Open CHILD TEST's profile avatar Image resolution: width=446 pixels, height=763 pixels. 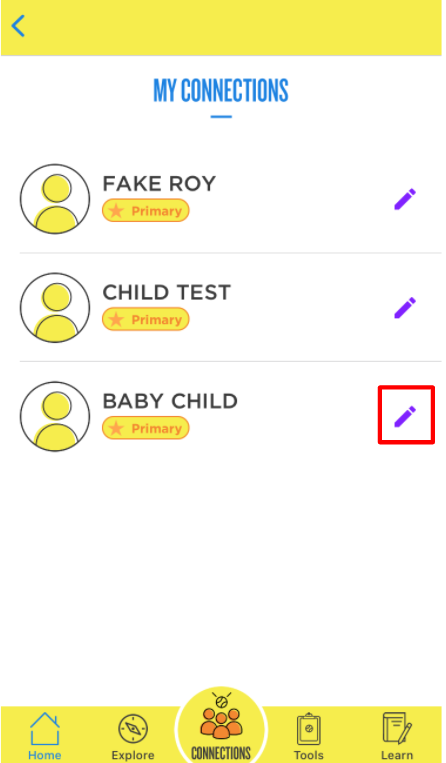pos(55,308)
